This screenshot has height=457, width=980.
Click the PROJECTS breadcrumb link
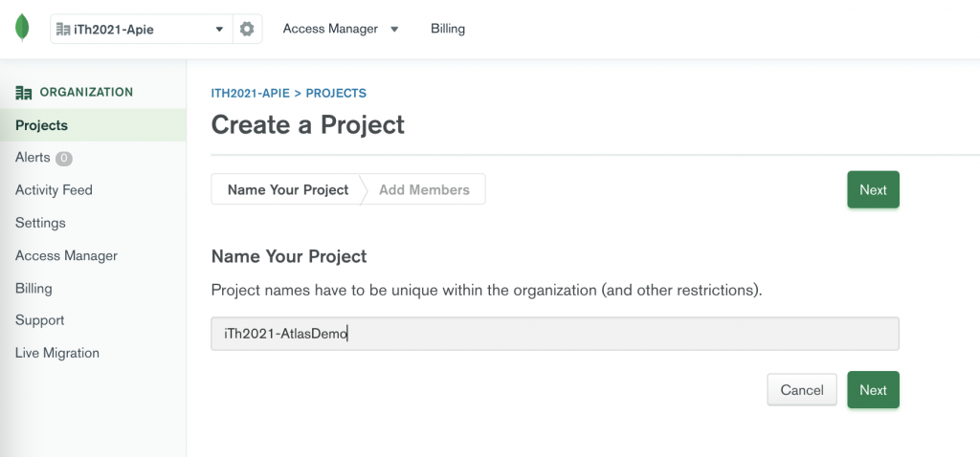[336, 94]
